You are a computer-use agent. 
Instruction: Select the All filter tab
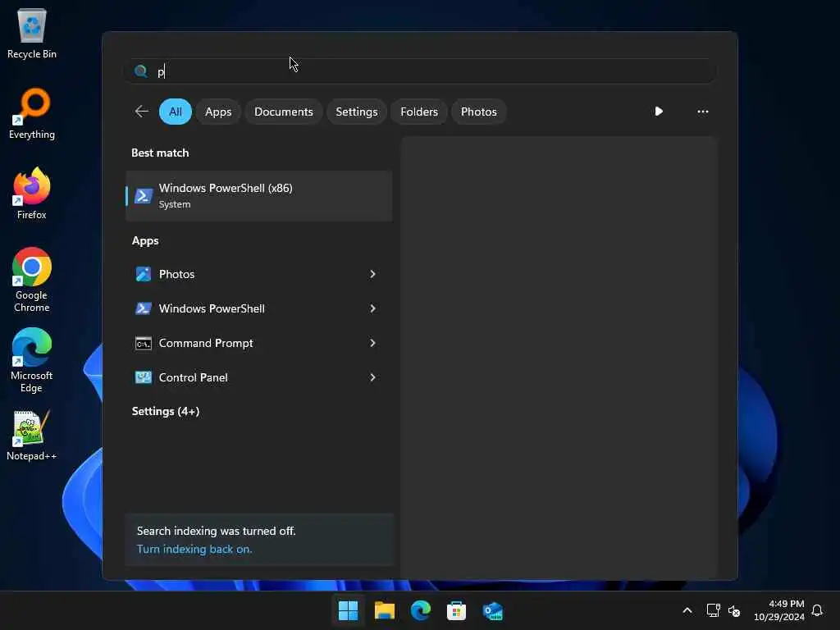coord(176,112)
